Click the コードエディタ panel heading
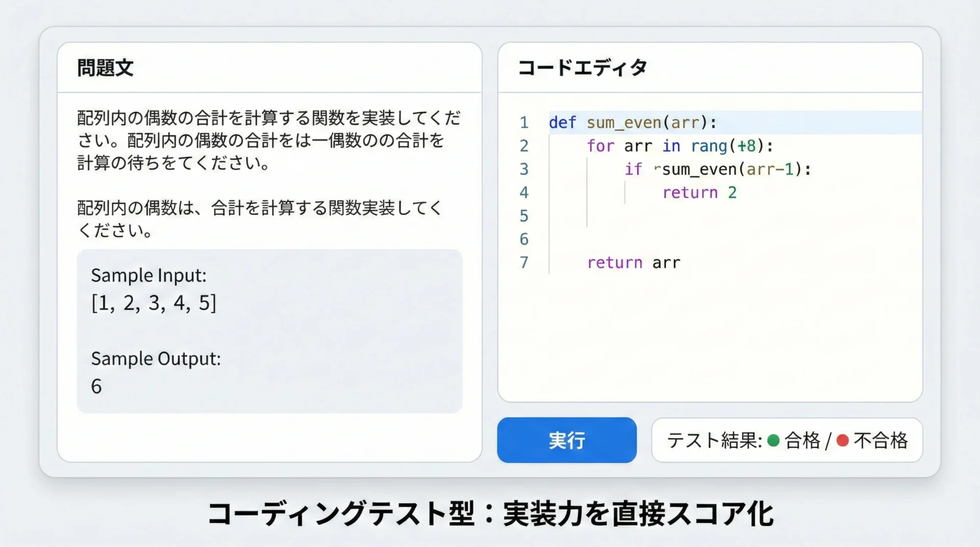The width and height of the screenshot is (980, 547). 582,68
